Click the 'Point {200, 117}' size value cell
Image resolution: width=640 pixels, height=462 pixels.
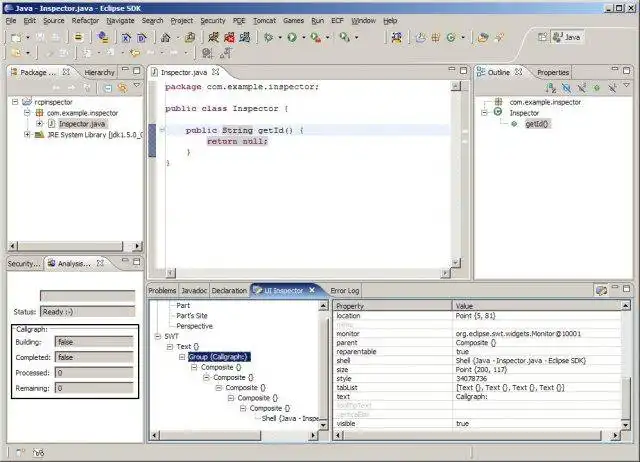point(537,370)
